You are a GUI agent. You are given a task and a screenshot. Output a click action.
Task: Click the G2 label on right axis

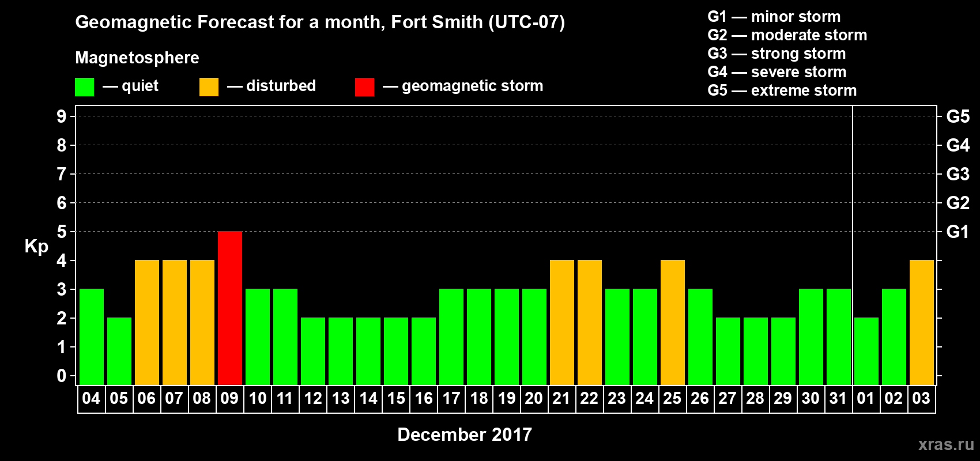(x=958, y=203)
